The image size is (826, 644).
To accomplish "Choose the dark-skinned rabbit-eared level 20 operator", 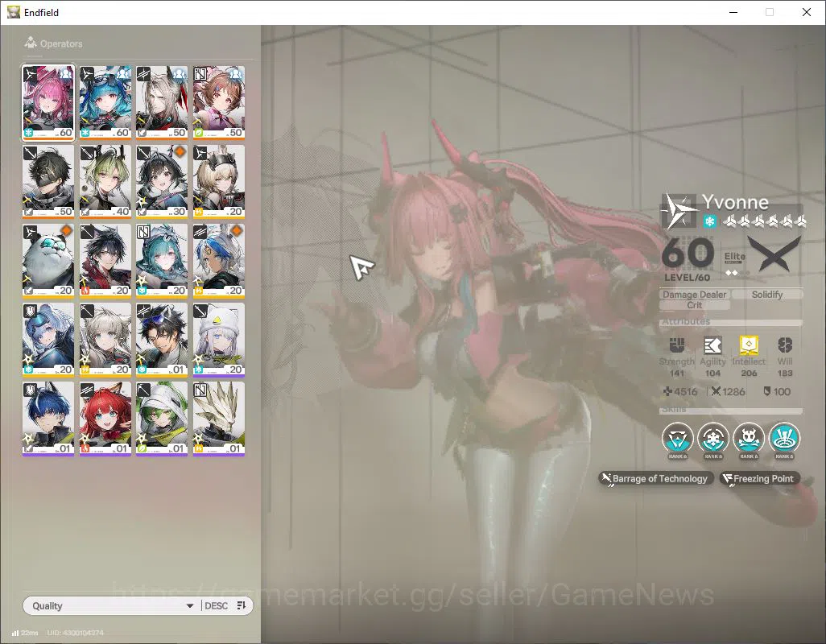I will pos(219,261).
